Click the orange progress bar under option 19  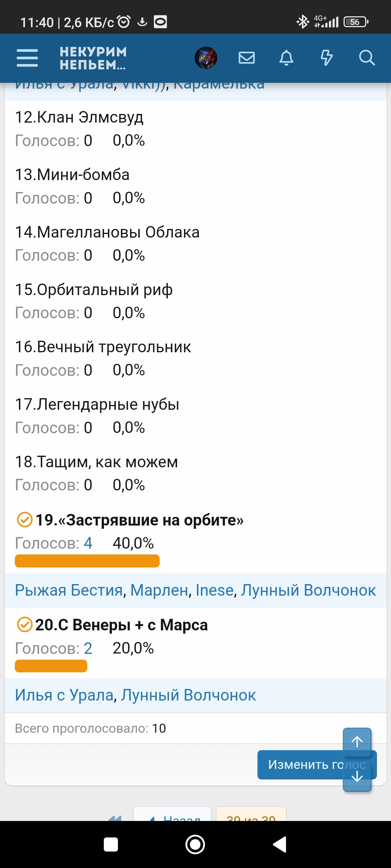[x=87, y=561]
